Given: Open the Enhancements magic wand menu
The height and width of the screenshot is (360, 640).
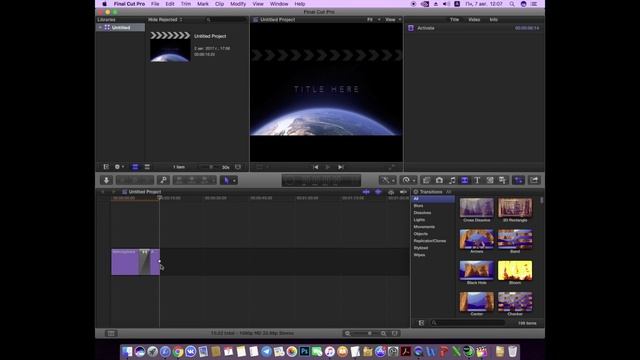Looking at the screenshot, I should coord(387,180).
